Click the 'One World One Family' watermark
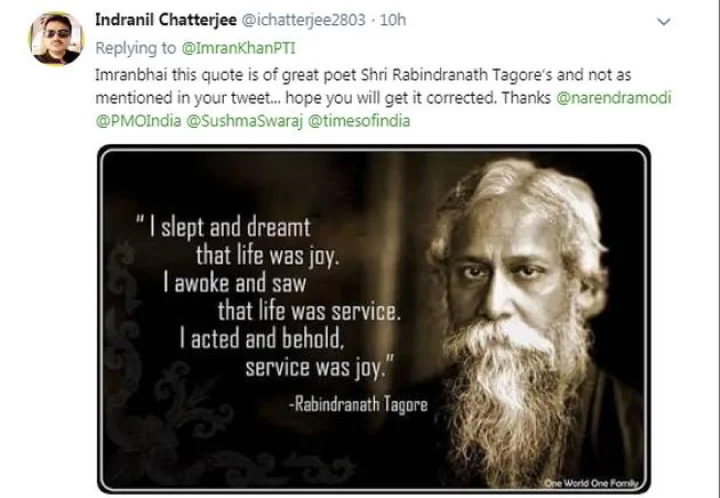The width and height of the screenshot is (720, 498). pos(591,483)
